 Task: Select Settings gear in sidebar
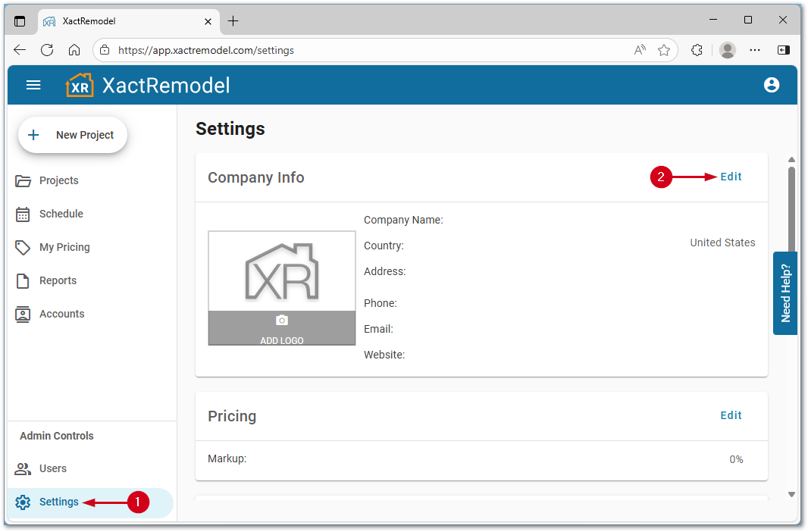click(23, 502)
